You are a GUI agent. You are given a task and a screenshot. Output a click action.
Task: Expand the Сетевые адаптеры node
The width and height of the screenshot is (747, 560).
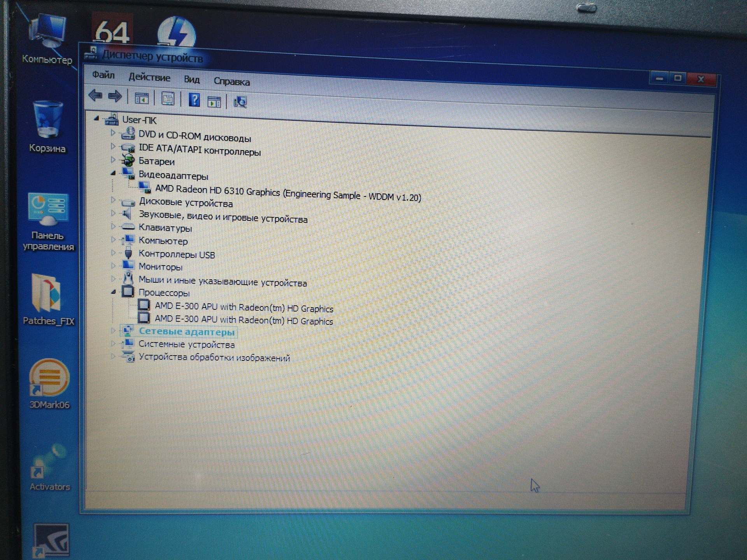pyautogui.click(x=113, y=331)
